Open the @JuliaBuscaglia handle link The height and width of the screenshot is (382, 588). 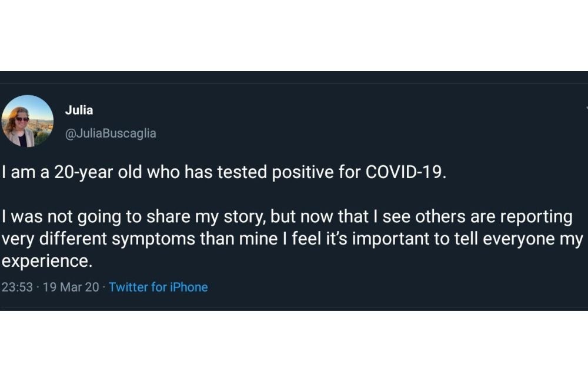click(111, 133)
